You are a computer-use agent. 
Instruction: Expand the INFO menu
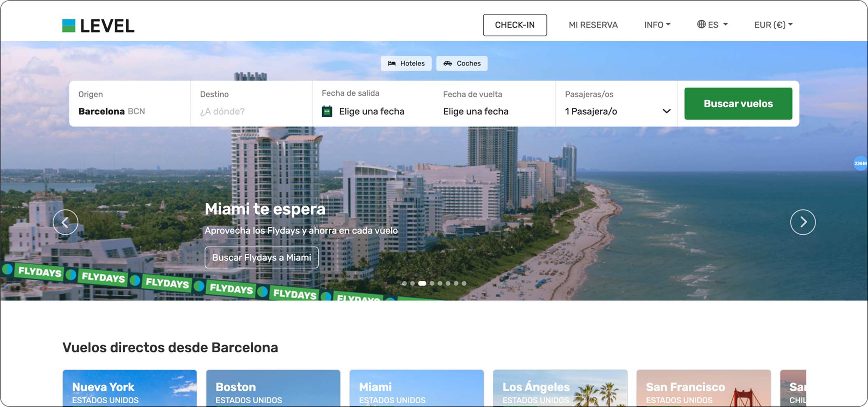tap(657, 25)
